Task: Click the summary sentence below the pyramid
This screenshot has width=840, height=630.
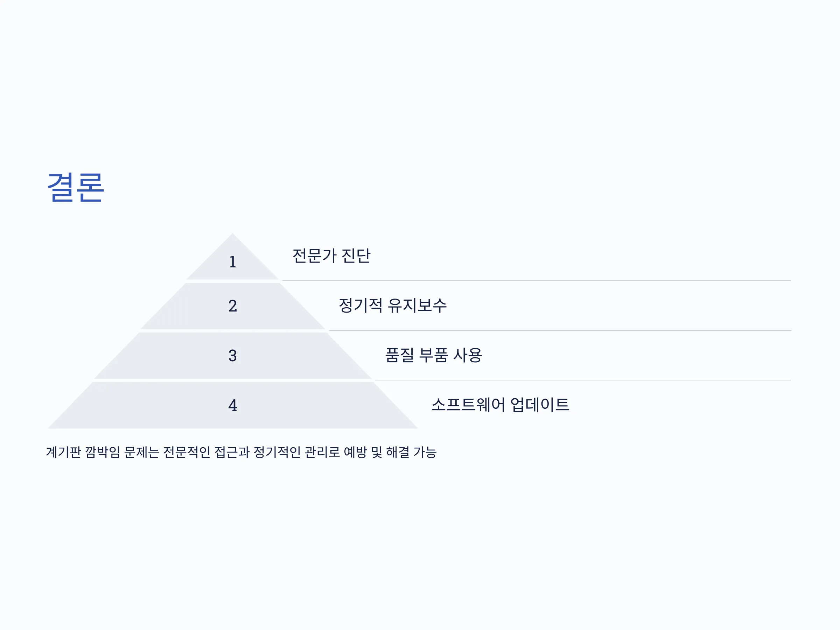Action: (241, 452)
